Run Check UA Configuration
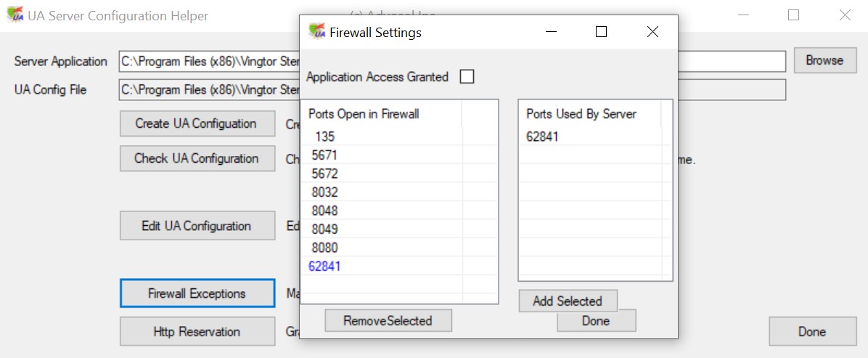The image size is (868, 358). (x=197, y=158)
